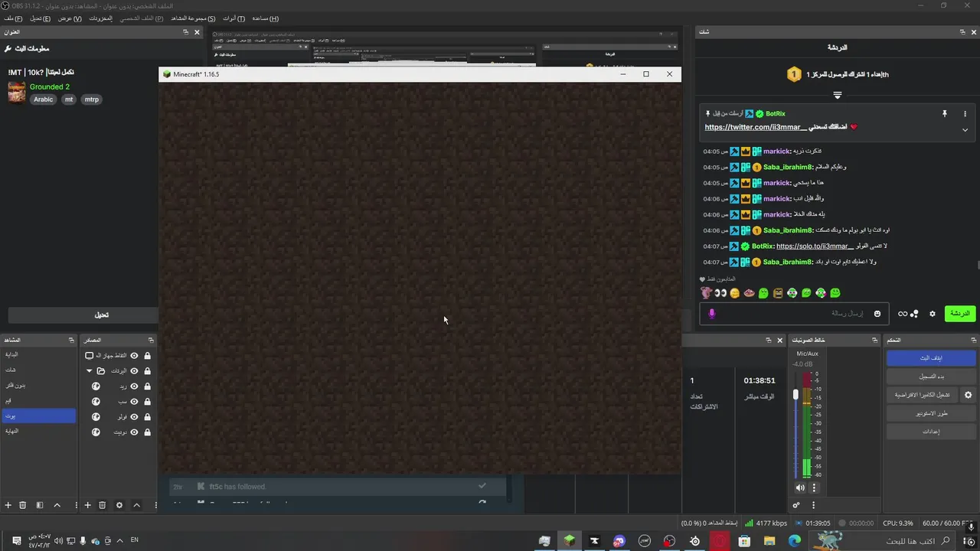Open the Help (H) menu
The width and height of the screenshot is (980, 551).
pyautogui.click(x=265, y=18)
